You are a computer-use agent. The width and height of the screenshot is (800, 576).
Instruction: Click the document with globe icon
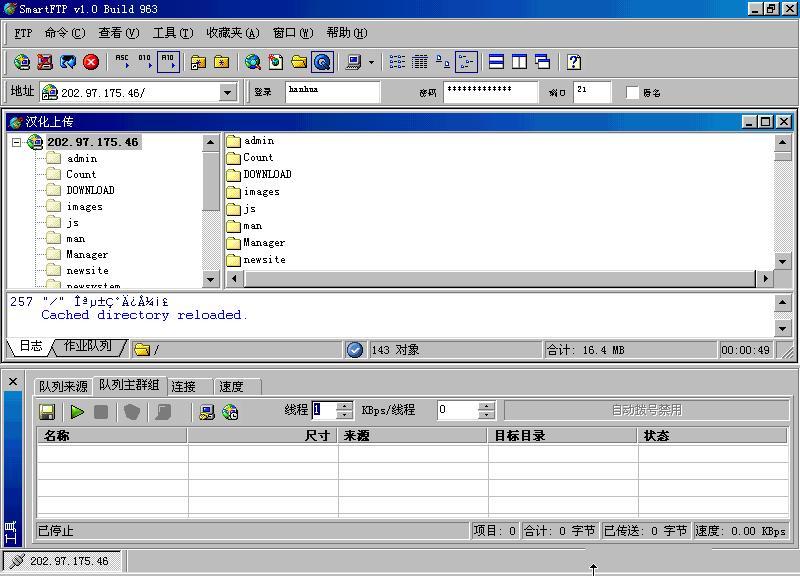point(276,62)
